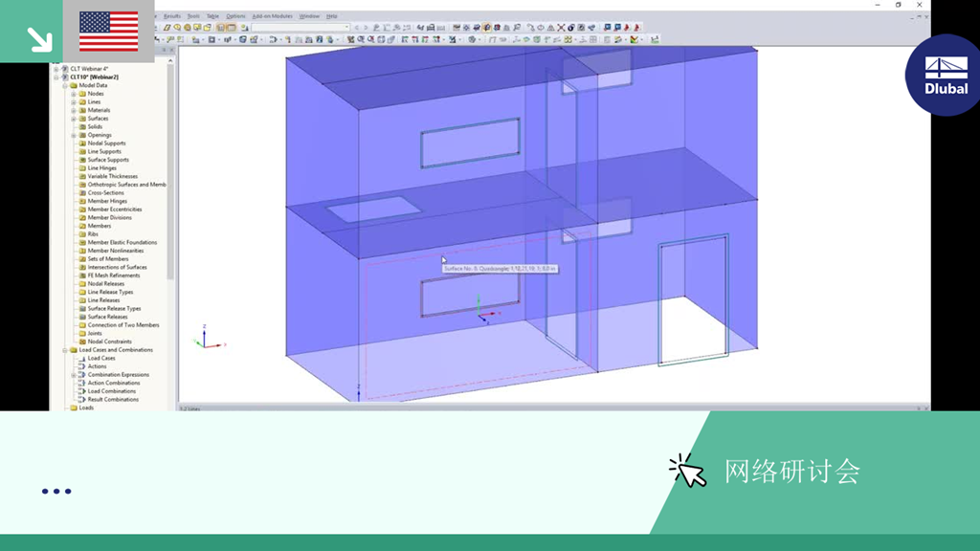Click the previous load case arrow

coord(357,28)
